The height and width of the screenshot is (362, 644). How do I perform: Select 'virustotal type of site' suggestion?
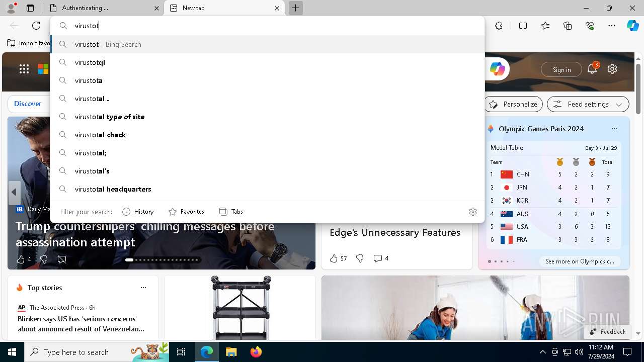tap(267, 117)
